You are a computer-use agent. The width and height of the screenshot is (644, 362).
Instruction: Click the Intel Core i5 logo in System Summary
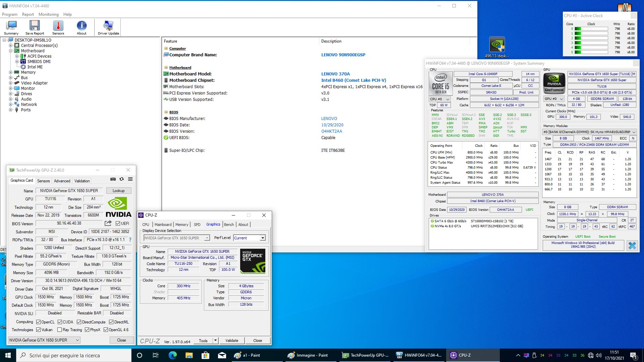tap(440, 83)
